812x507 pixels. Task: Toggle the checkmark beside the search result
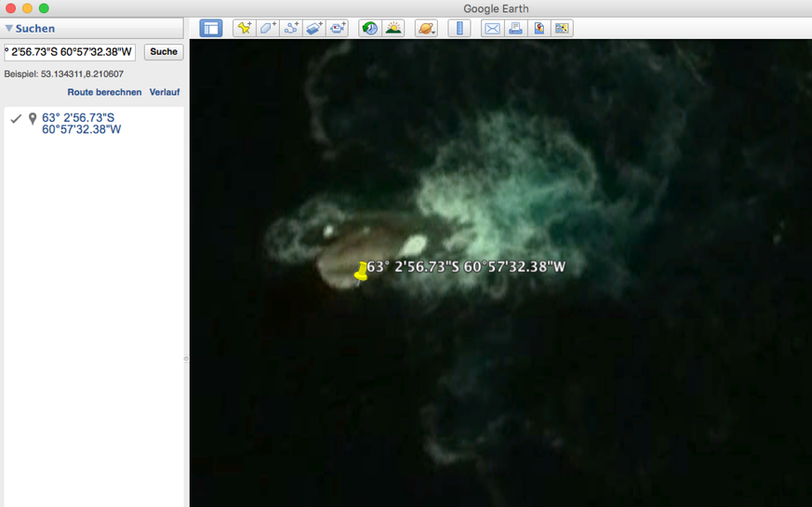(16, 119)
